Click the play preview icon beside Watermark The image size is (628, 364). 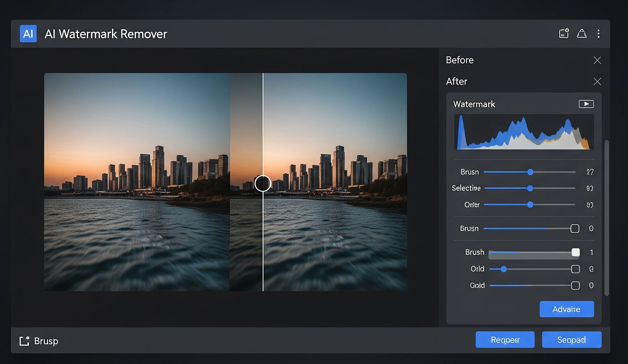[586, 104]
